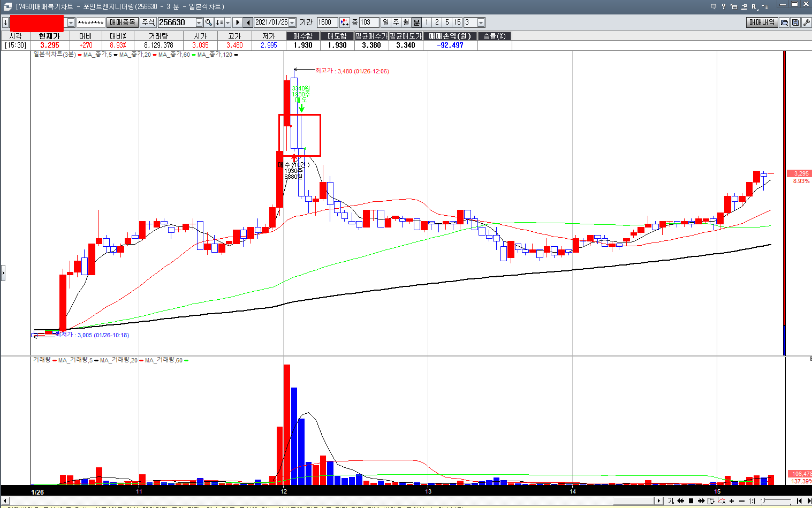The image size is (812, 508).
Task: Click the price axis label 3,295
Action: (x=799, y=173)
